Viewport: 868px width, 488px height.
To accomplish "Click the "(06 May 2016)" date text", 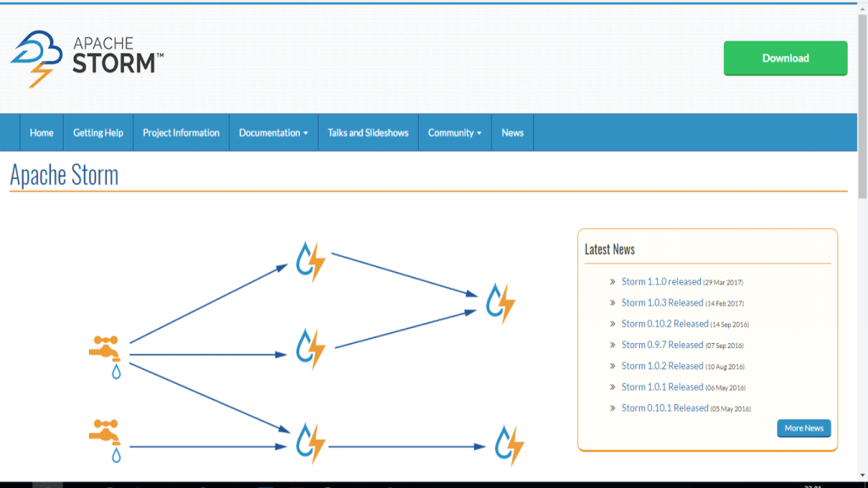I will click(x=726, y=387).
